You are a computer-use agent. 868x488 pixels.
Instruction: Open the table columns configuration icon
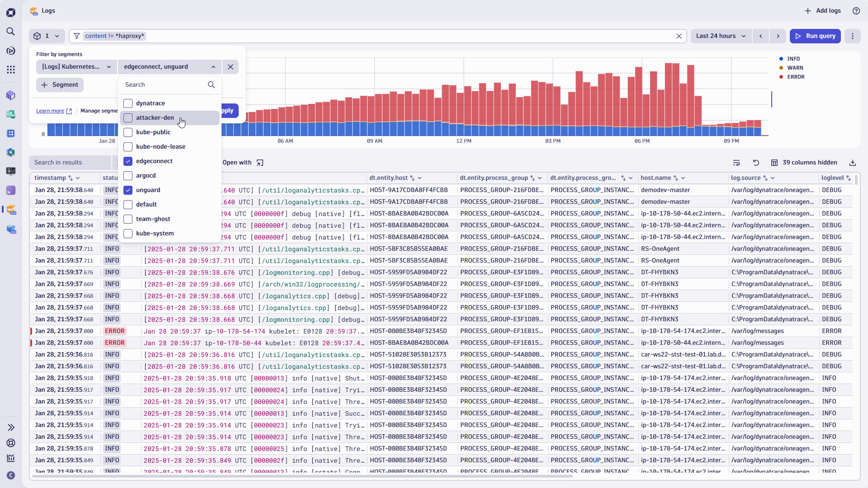click(x=774, y=163)
